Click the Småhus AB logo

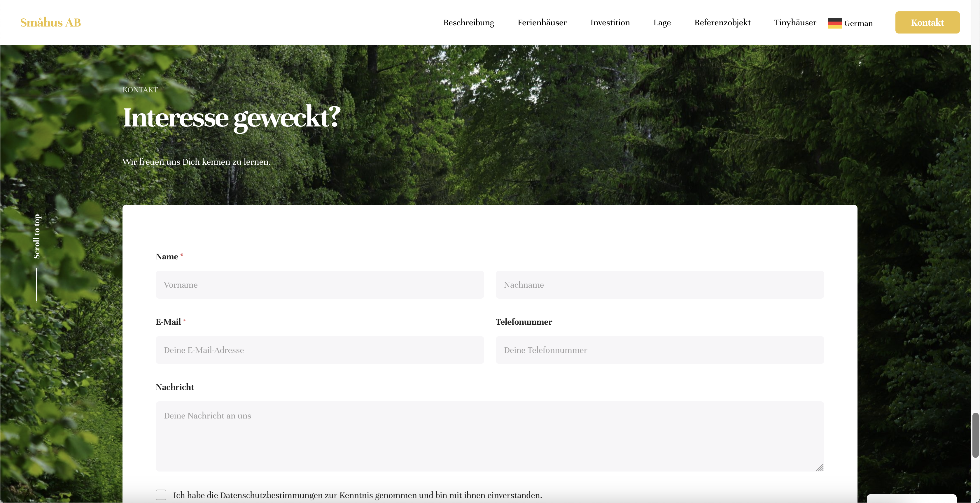(50, 22)
